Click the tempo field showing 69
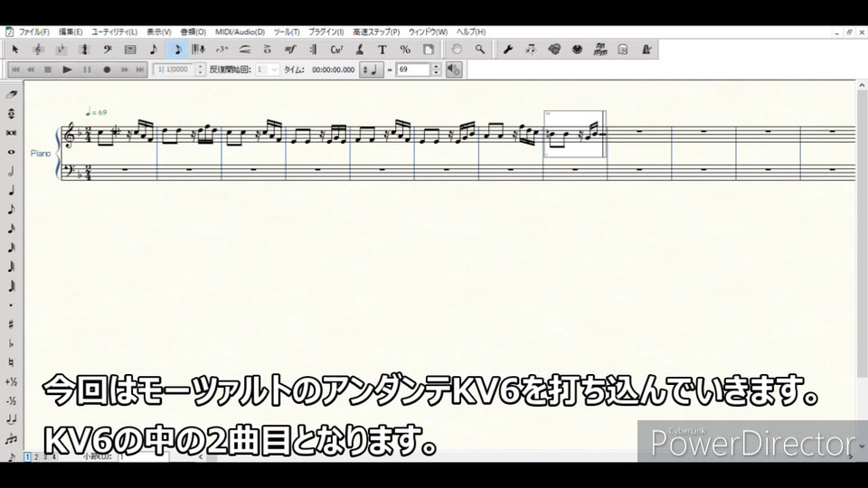Image resolution: width=868 pixels, height=488 pixels. click(413, 70)
